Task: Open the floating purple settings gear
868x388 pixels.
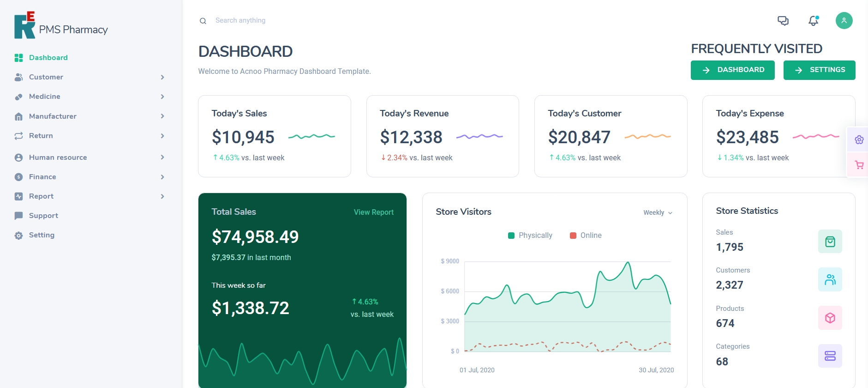Action: click(859, 139)
